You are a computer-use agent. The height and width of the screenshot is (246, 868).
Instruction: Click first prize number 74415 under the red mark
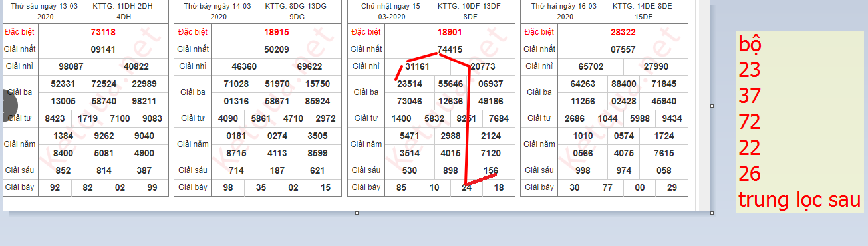[450, 49]
